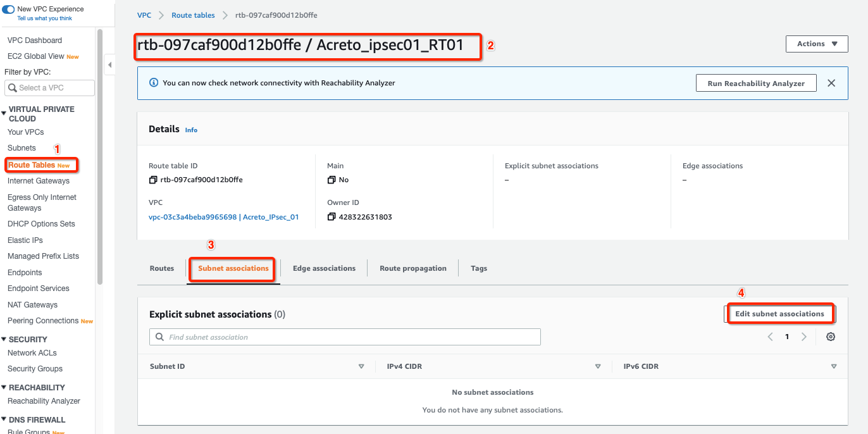
Task: Sort by the IPv4 CIDR column arrow
Action: pos(597,366)
